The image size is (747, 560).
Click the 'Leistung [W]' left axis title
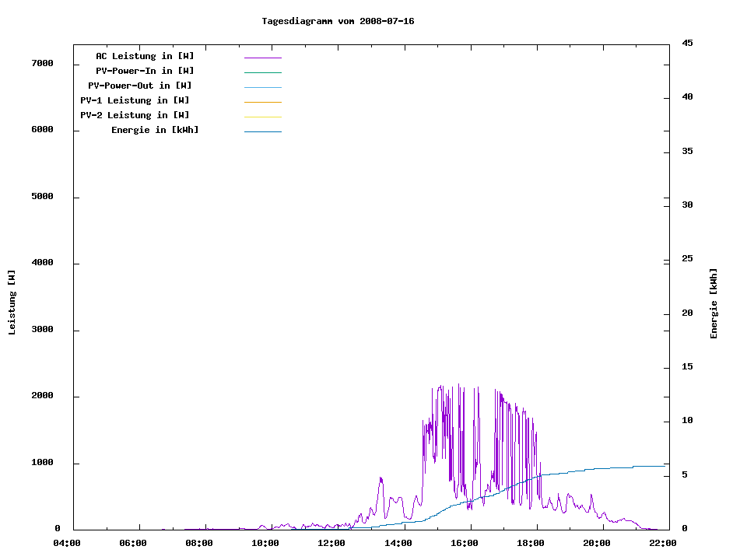click(12, 303)
